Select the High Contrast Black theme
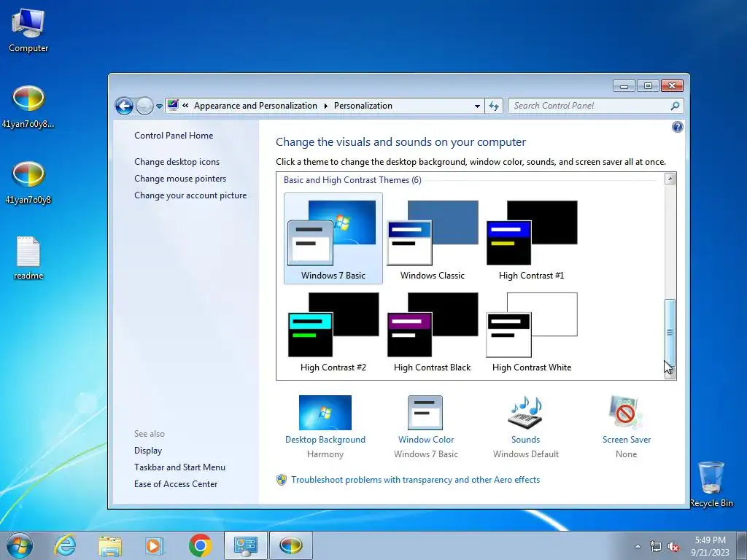The width and height of the screenshot is (747, 560). click(x=433, y=331)
